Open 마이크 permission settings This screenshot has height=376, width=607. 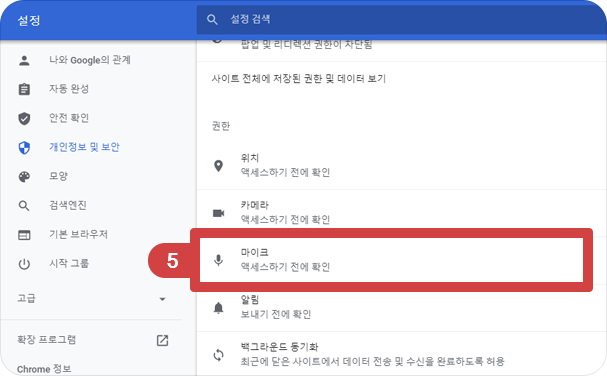[x=391, y=260]
